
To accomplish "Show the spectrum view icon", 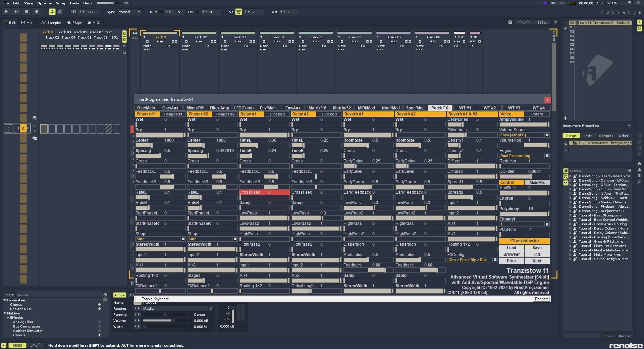I will [x=542, y=22].
